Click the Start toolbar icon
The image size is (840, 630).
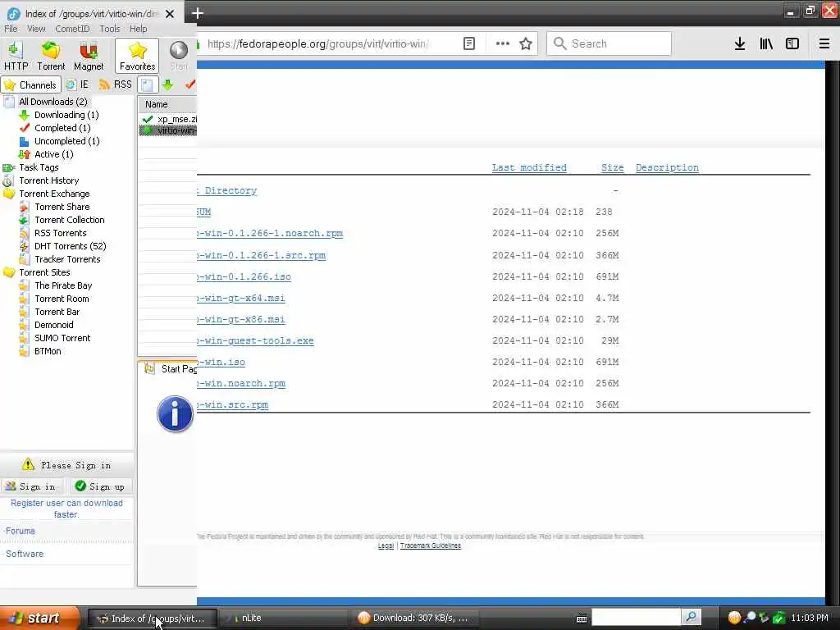178,56
